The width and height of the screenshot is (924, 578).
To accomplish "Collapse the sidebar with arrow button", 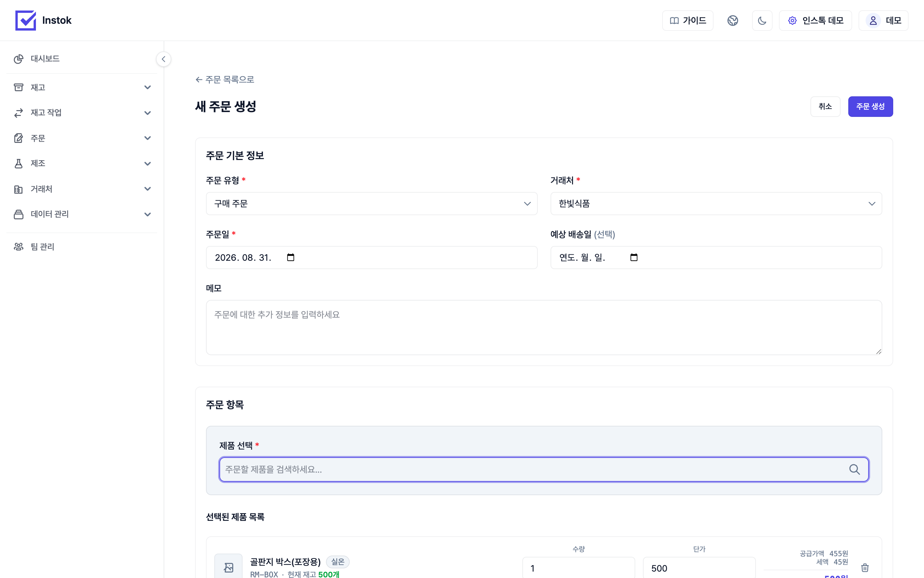I will click(x=163, y=59).
